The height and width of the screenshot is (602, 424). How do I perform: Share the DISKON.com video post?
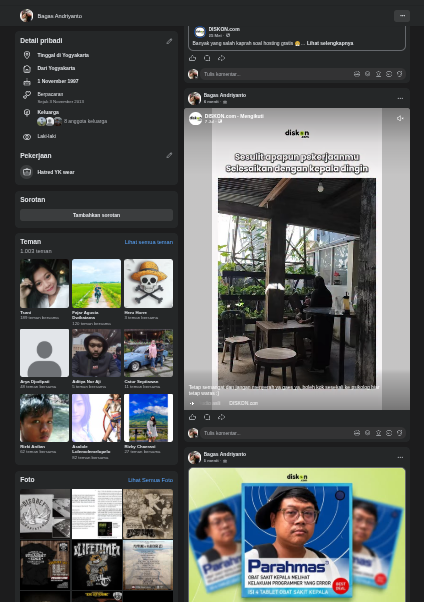tap(222, 417)
